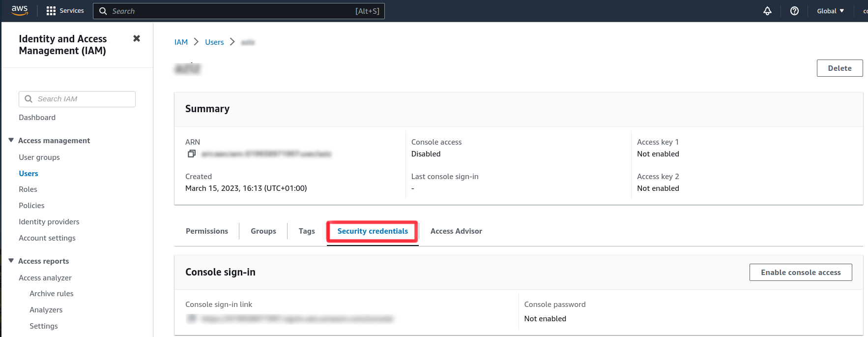Select Console password Not enabled value
This screenshot has height=337, width=868.
point(545,318)
